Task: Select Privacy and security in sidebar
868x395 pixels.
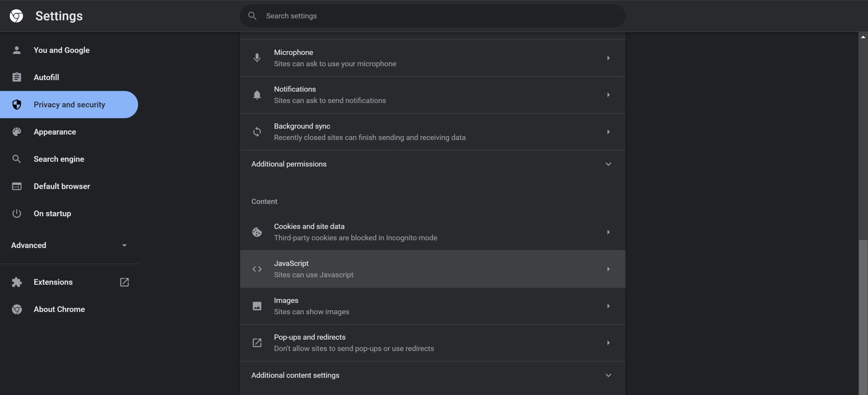Action: 69,105
